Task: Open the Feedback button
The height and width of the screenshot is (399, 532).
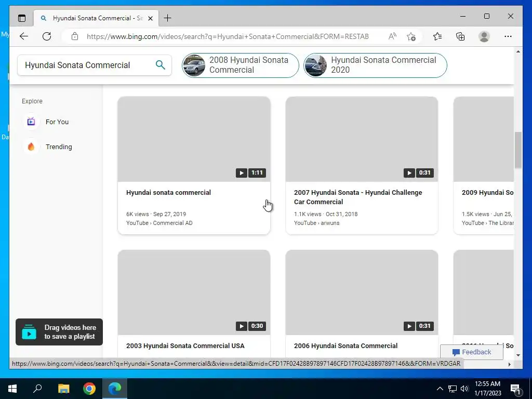Action: point(472,352)
